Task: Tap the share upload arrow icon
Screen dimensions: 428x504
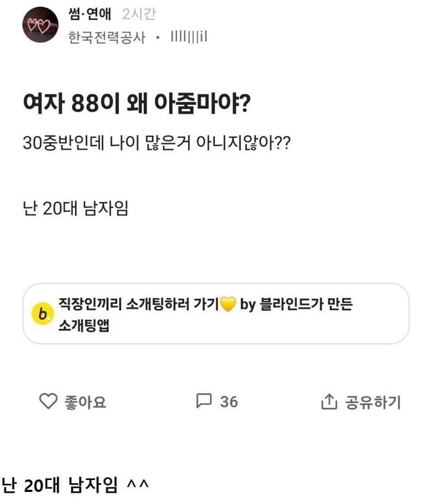Action: (x=328, y=402)
